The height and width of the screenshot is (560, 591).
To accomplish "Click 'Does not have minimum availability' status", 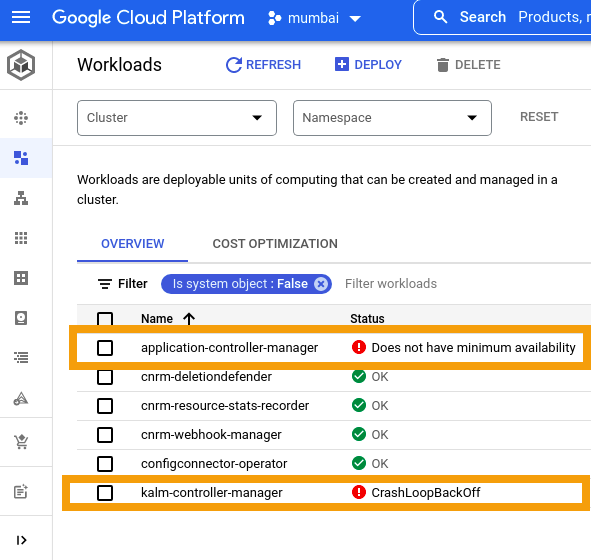I will (473, 347).
